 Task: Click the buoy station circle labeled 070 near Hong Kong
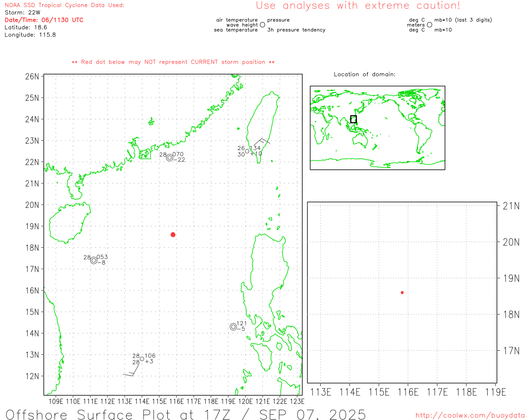[x=170, y=157]
